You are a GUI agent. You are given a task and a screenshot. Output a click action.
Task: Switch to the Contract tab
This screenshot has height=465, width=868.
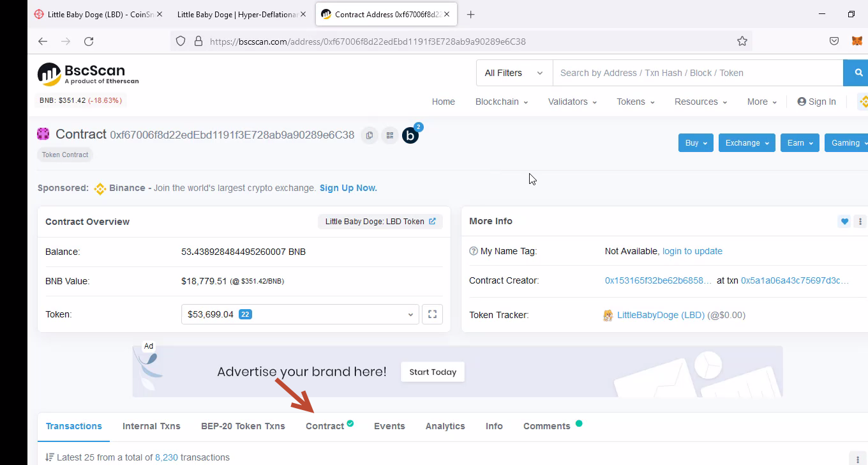(325, 426)
